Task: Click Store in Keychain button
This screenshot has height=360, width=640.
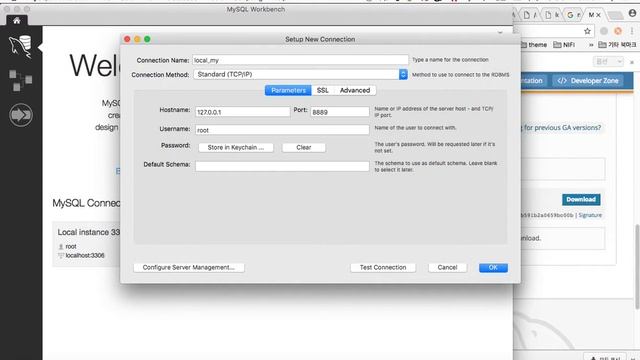Action: click(x=236, y=147)
